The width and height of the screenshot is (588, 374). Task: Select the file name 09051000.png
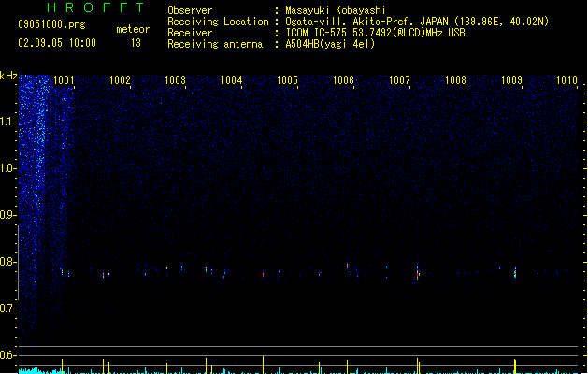click(51, 24)
